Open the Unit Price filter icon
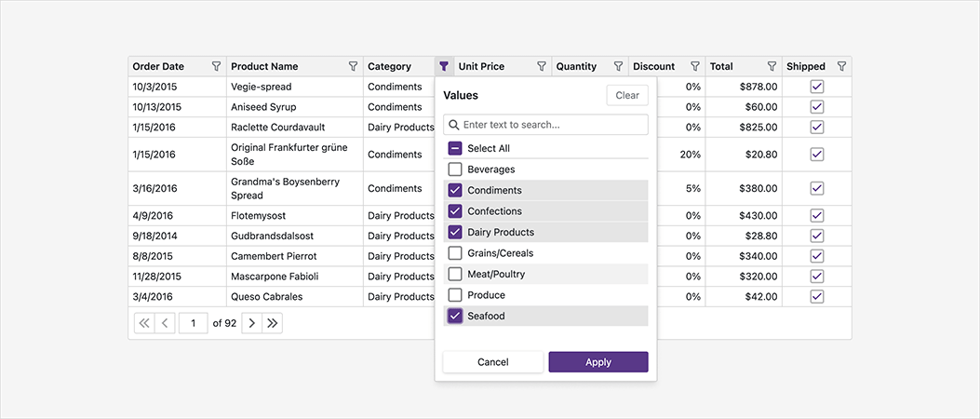Viewport: 980px width, 419px height. tap(542, 67)
